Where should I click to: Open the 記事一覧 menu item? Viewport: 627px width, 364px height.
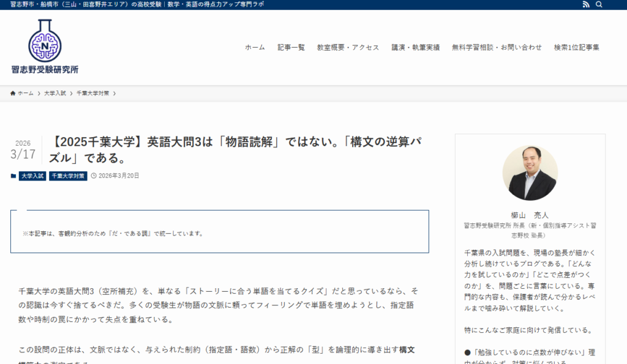click(291, 48)
